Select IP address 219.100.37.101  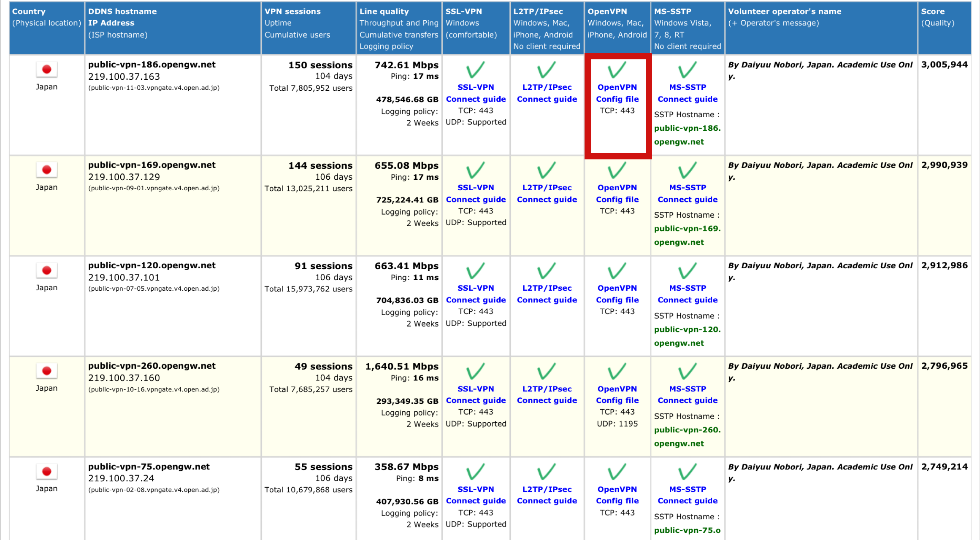point(124,278)
